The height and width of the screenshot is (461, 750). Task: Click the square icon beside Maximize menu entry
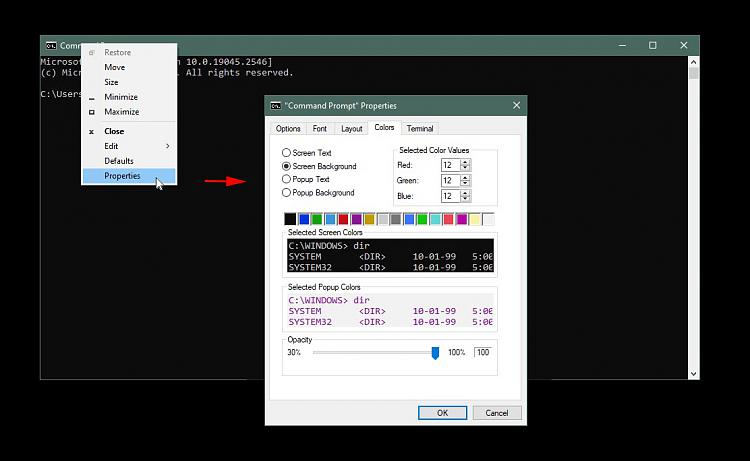tap(92, 112)
